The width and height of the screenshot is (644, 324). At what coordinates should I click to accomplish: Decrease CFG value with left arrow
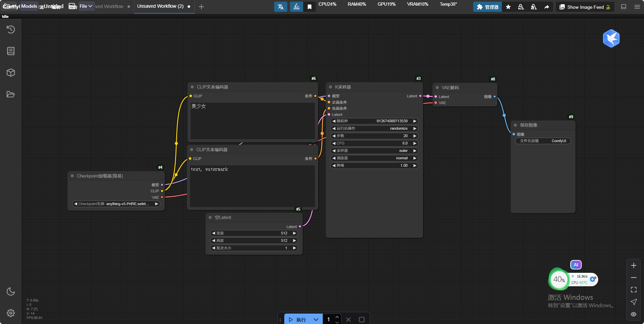click(x=334, y=143)
